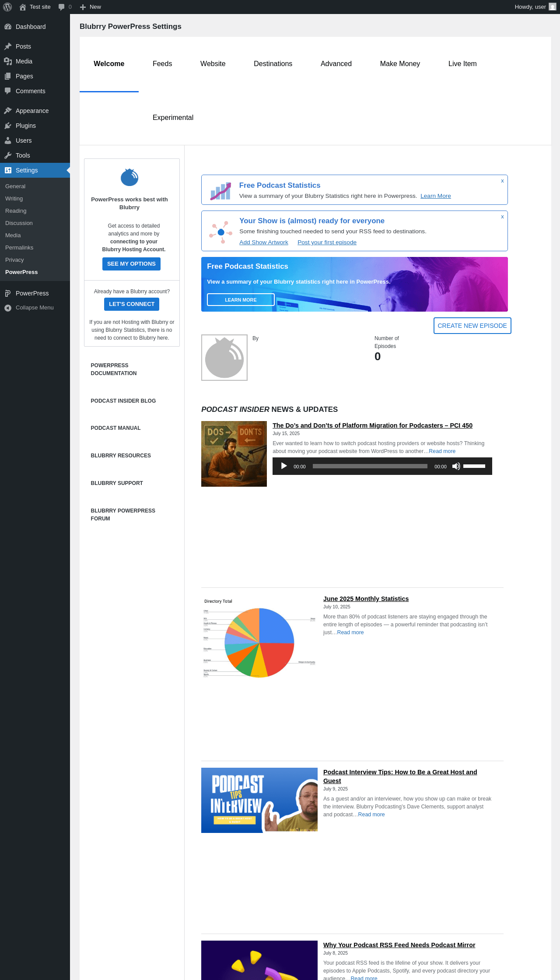This screenshot has height=980, width=560.
Task: Click the gray placeholder show artwork
Action: coord(224,358)
